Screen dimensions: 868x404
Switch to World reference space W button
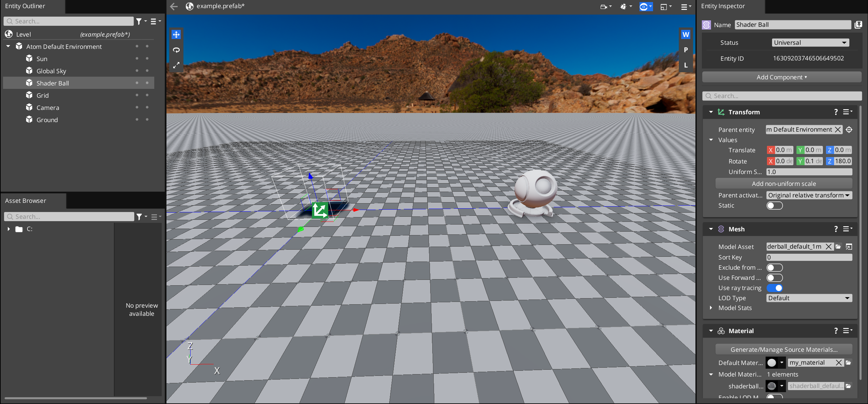pos(686,35)
